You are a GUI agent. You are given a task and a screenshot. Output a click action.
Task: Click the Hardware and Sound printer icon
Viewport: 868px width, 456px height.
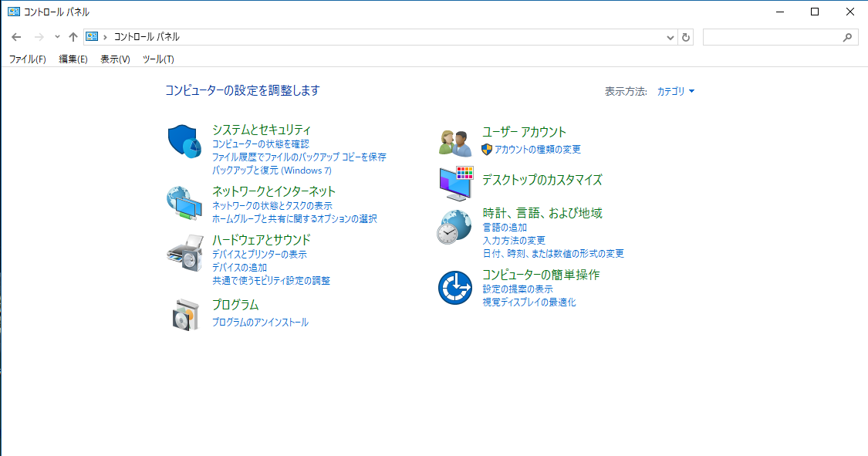coord(184,252)
